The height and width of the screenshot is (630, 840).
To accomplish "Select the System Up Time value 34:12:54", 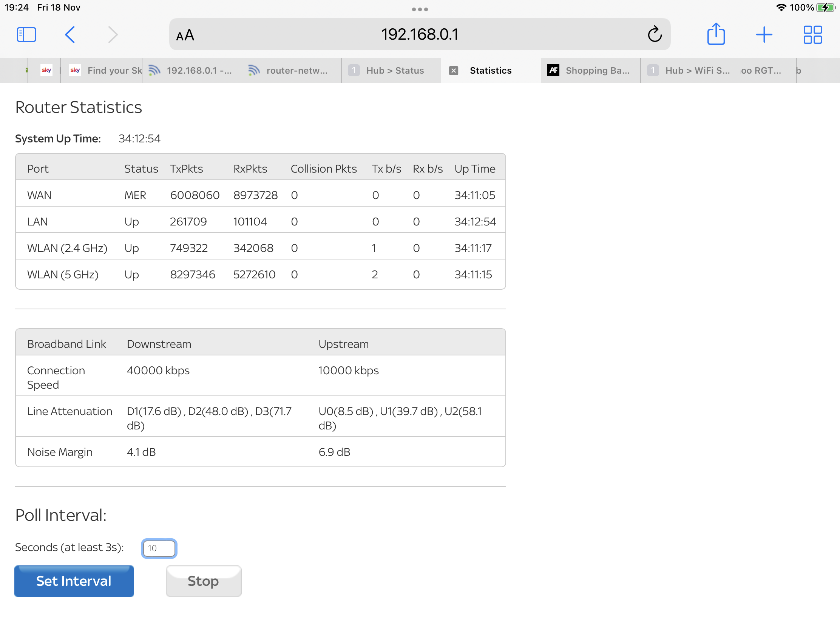I will (x=139, y=139).
